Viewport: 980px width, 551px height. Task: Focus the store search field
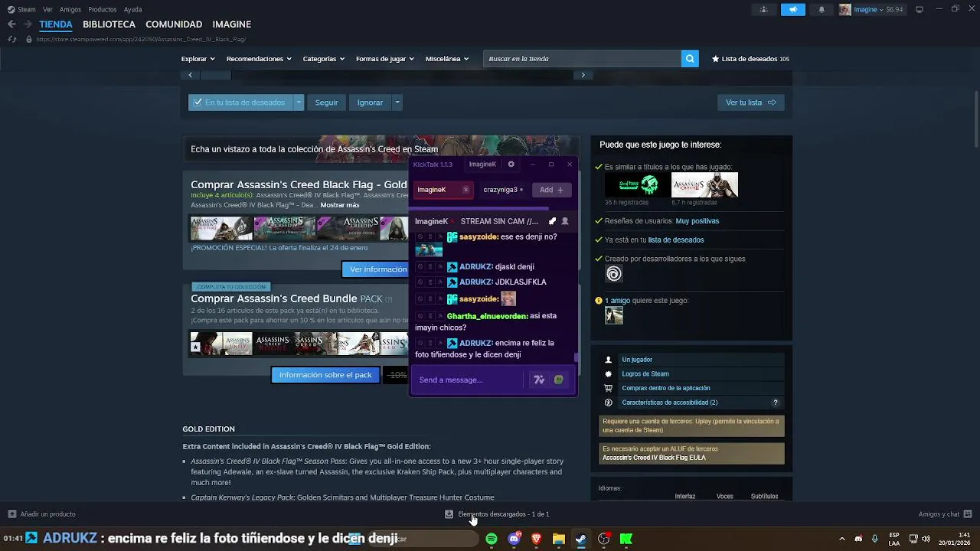point(582,59)
